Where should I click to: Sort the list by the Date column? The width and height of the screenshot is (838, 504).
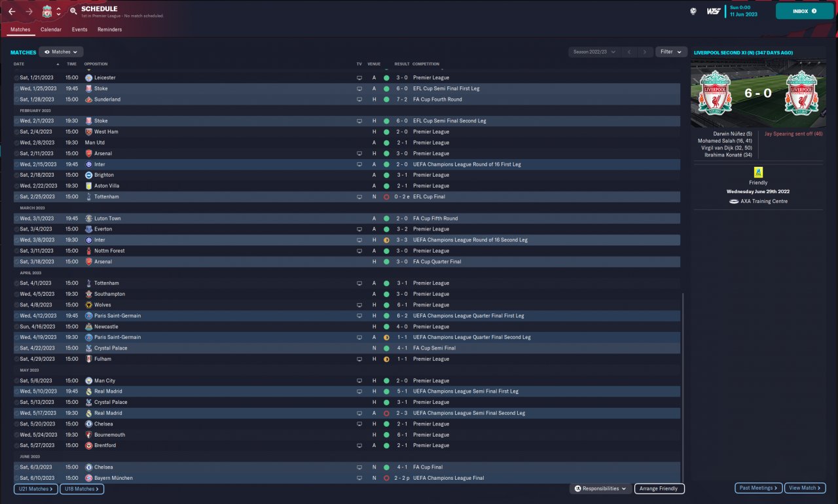(x=19, y=64)
